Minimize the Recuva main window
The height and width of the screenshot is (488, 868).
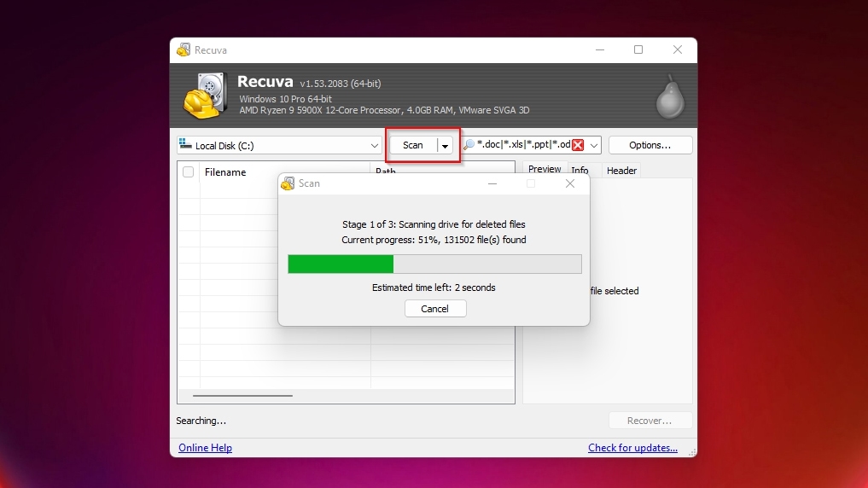(x=599, y=49)
